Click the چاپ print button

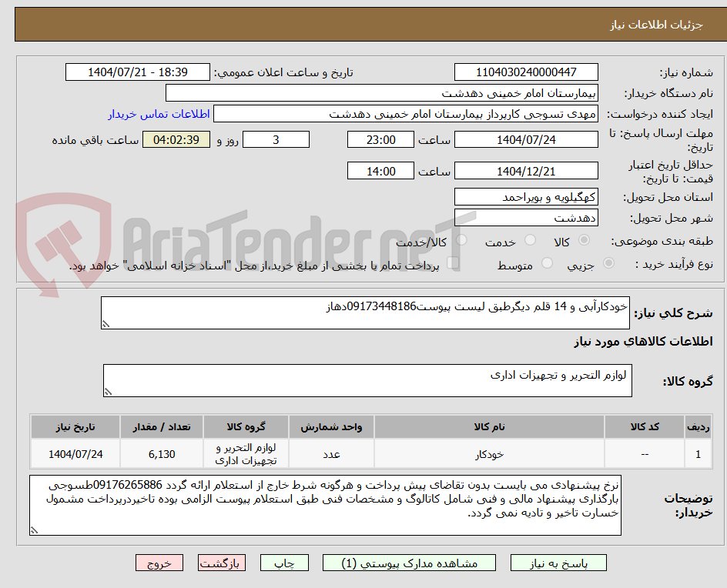[x=284, y=563]
